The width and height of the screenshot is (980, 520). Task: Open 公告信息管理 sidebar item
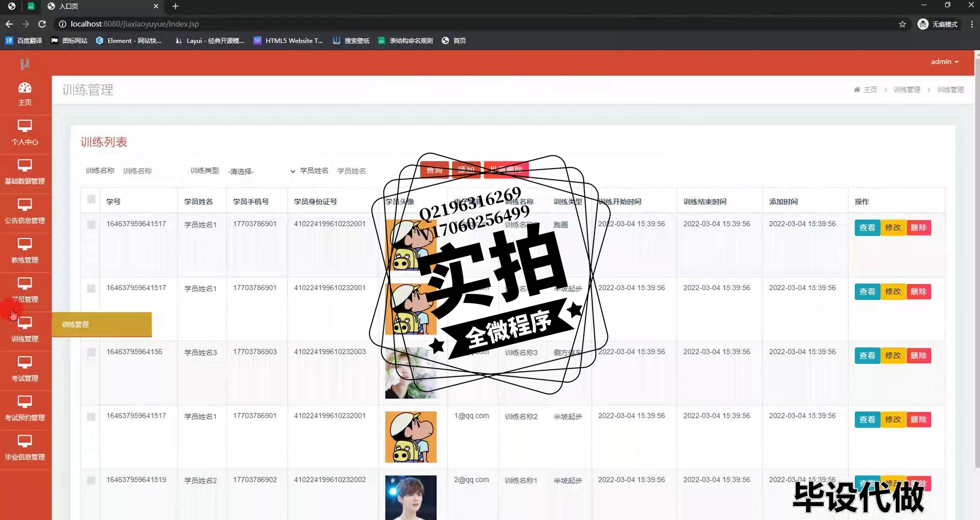click(25, 212)
